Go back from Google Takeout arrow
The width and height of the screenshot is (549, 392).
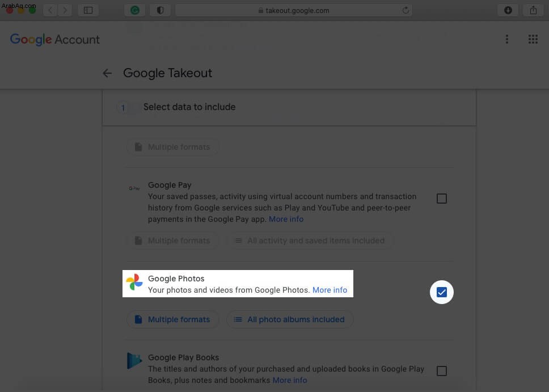click(x=107, y=73)
